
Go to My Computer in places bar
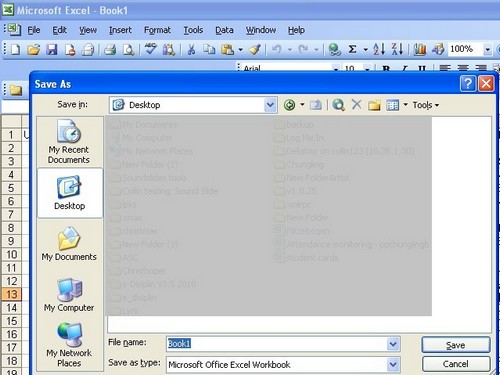pos(69,294)
